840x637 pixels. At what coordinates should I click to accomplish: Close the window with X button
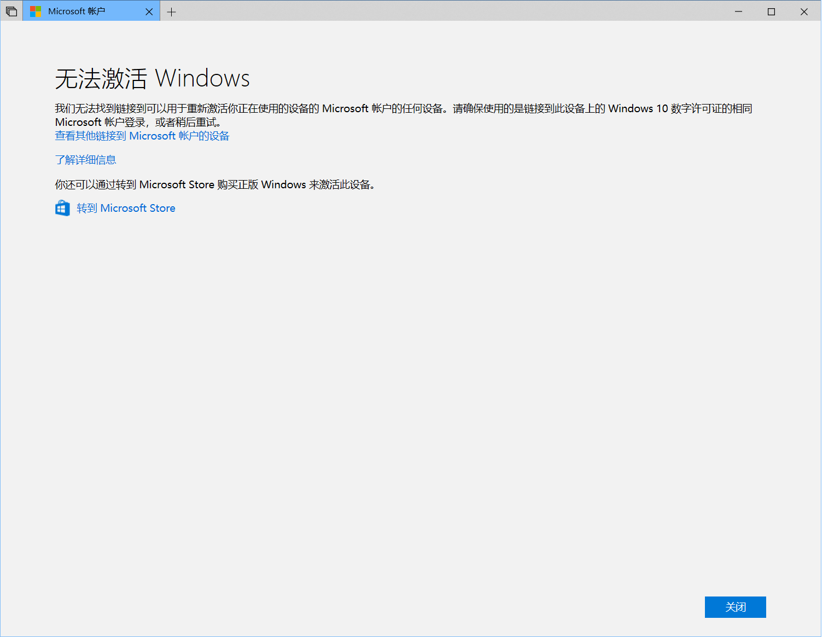click(x=804, y=11)
